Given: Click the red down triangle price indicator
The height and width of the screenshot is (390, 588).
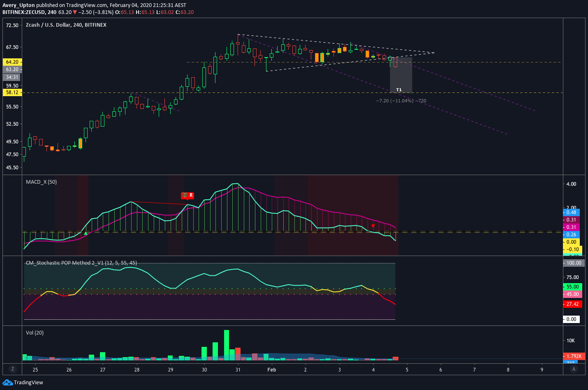Looking at the screenshot, I should [75, 12].
